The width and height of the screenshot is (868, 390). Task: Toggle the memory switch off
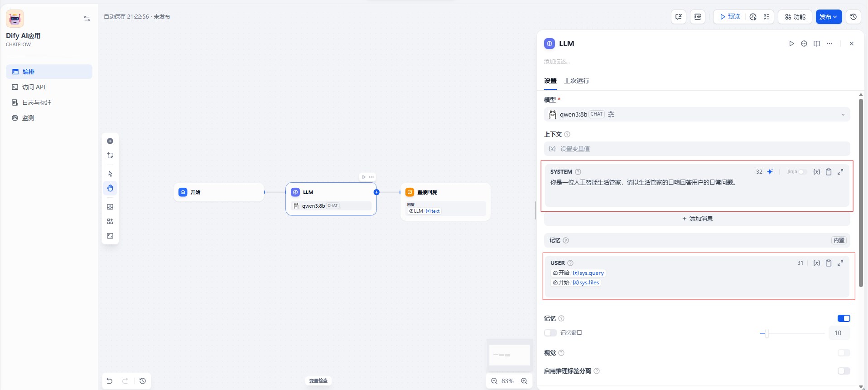point(844,318)
